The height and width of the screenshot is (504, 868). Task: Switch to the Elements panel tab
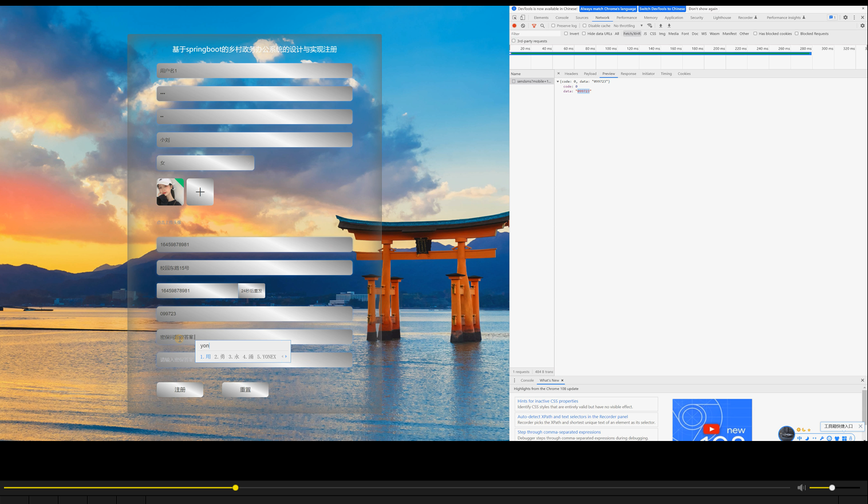pyautogui.click(x=541, y=18)
